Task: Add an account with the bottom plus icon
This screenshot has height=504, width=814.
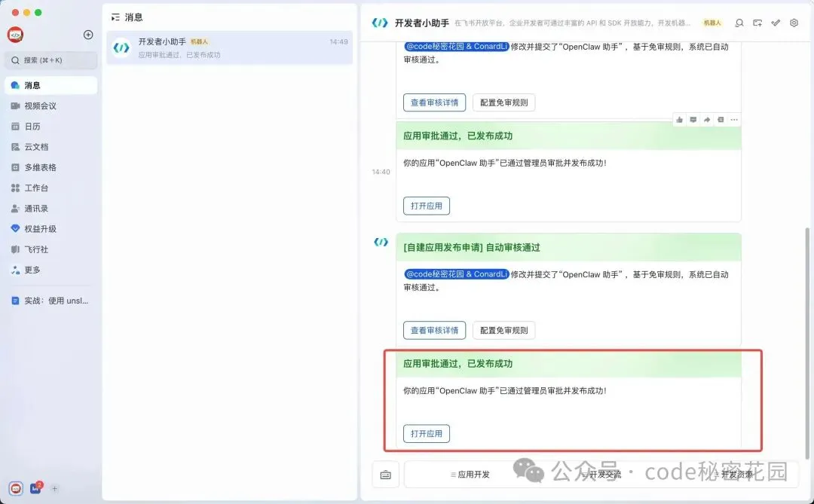Action: [x=54, y=488]
